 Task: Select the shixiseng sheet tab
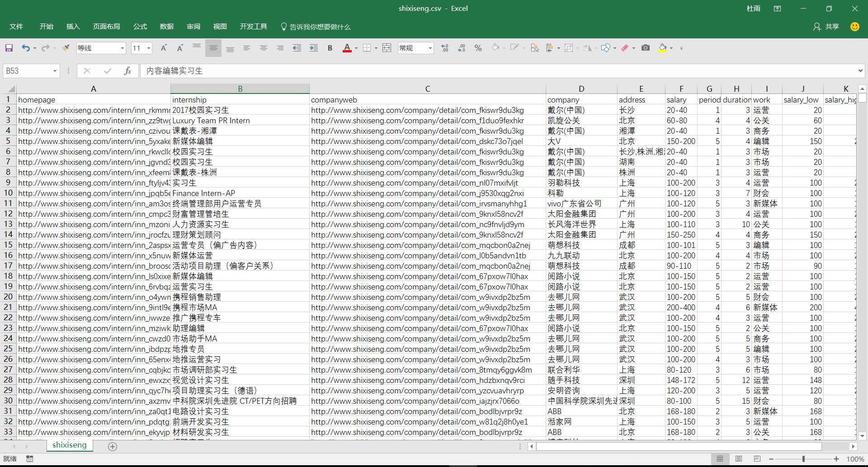click(x=70, y=445)
